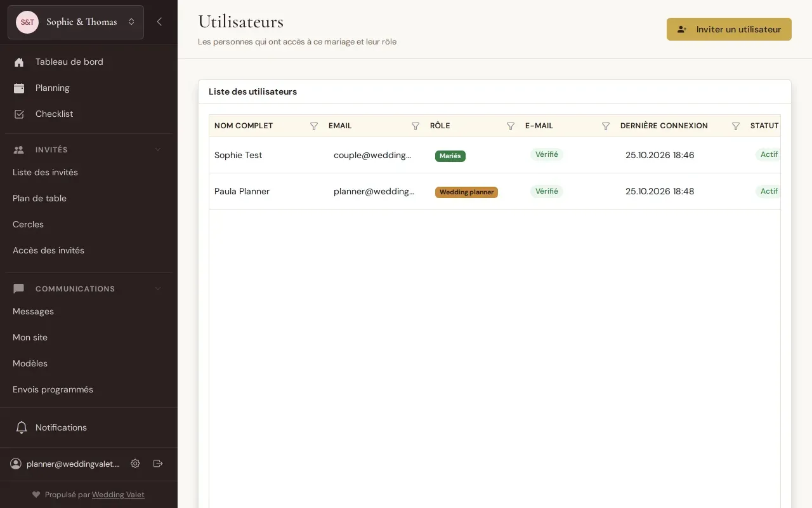
Task: Click the Wedding planner role badge
Action: (x=466, y=192)
